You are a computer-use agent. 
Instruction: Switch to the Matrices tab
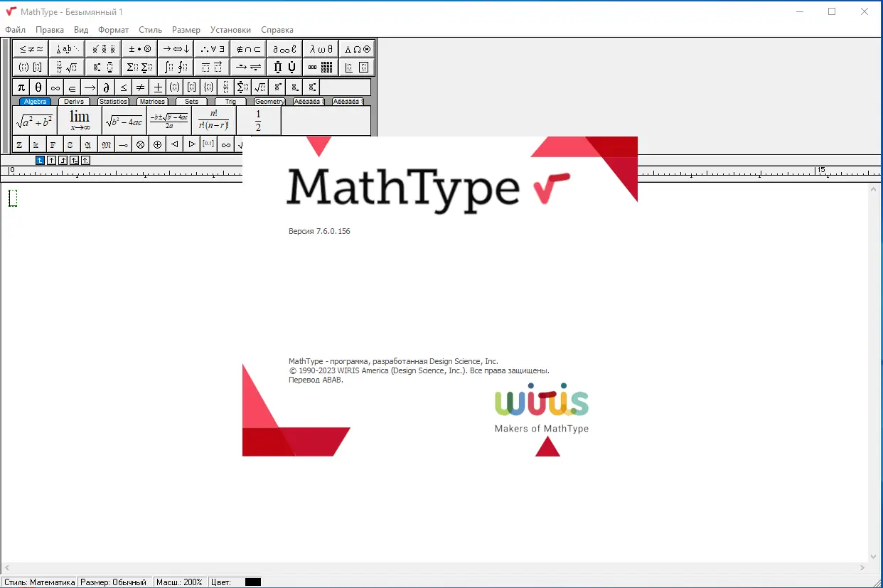(151, 101)
